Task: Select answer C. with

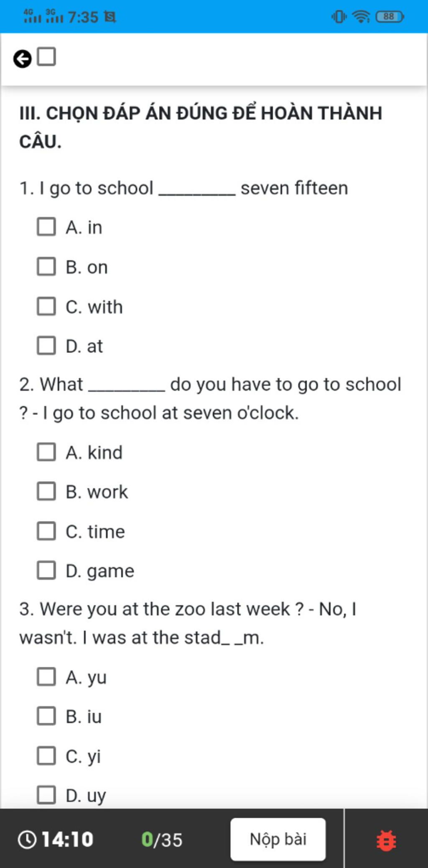Action: (46, 306)
